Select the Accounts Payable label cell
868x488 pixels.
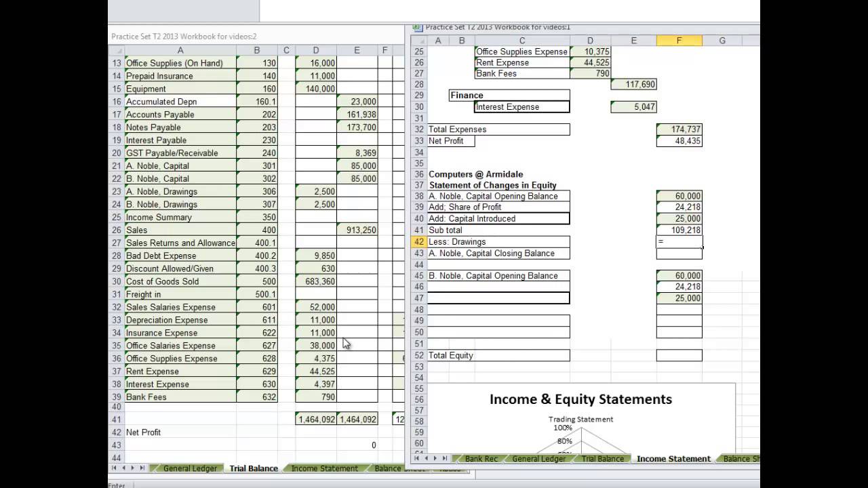pyautogui.click(x=180, y=115)
